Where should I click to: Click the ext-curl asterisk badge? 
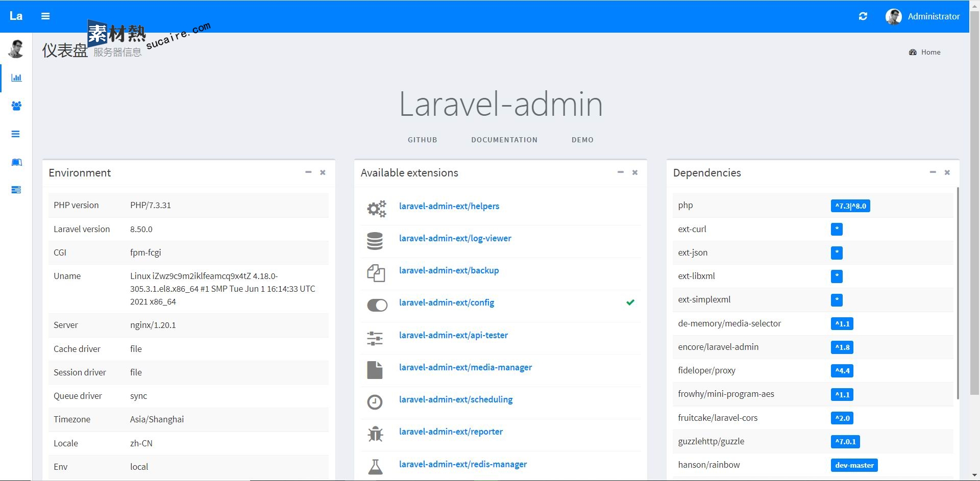click(837, 230)
